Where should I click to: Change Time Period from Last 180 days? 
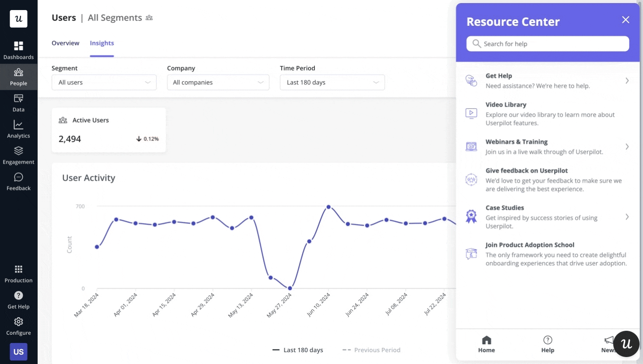click(332, 82)
